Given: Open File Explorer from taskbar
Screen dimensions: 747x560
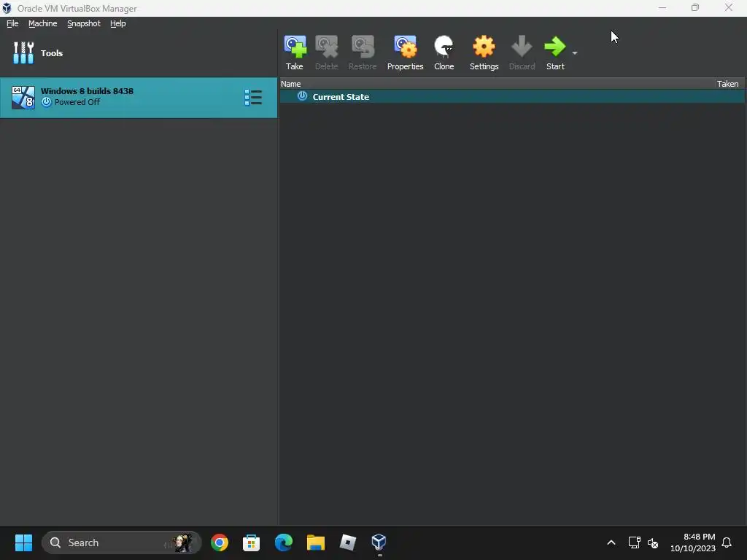Looking at the screenshot, I should click(315, 542).
